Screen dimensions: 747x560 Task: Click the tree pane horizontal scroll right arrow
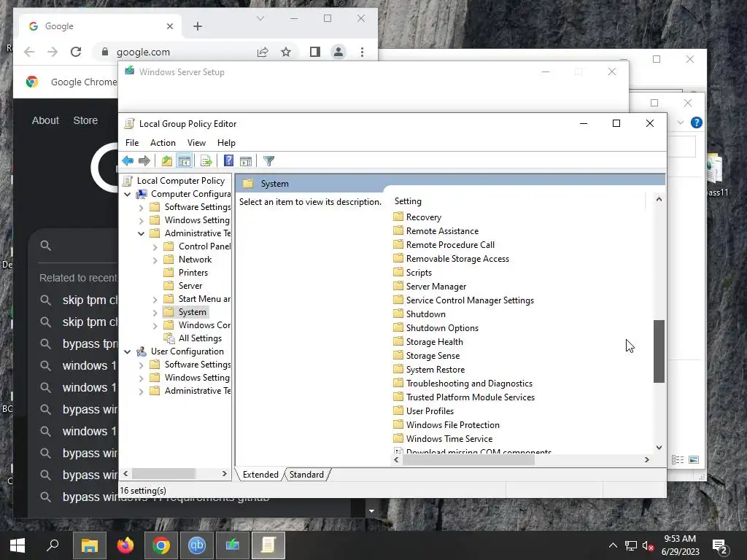pyautogui.click(x=225, y=474)
